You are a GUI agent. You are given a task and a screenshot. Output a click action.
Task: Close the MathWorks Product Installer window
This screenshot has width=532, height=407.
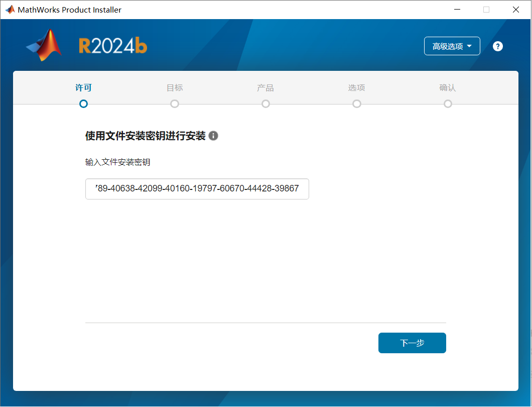(x=516, y=10)
